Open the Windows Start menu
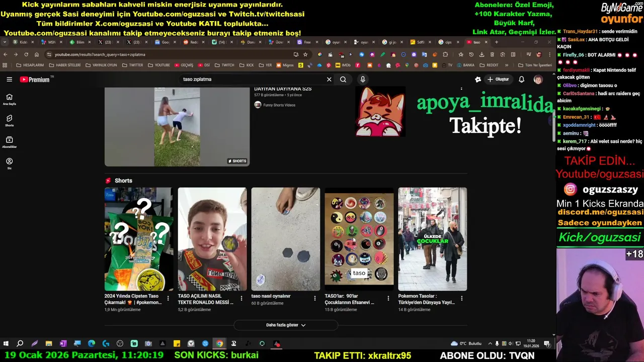This screenshot has width=644, height=362. (6, 344)
